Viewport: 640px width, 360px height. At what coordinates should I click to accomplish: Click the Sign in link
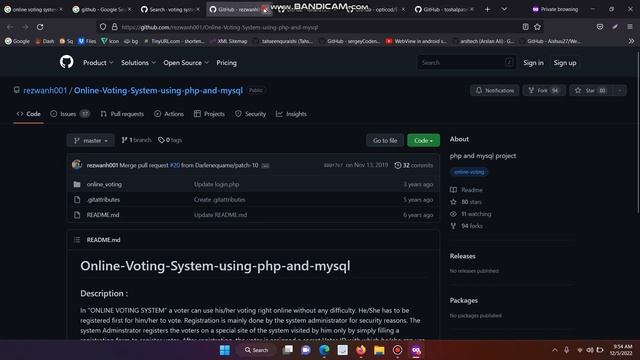[533, 63]
